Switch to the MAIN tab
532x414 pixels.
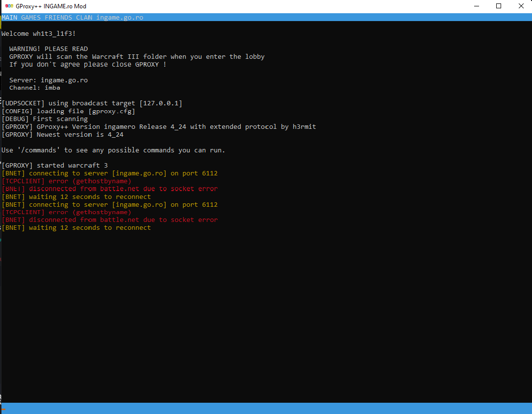(x=9, y=17)
